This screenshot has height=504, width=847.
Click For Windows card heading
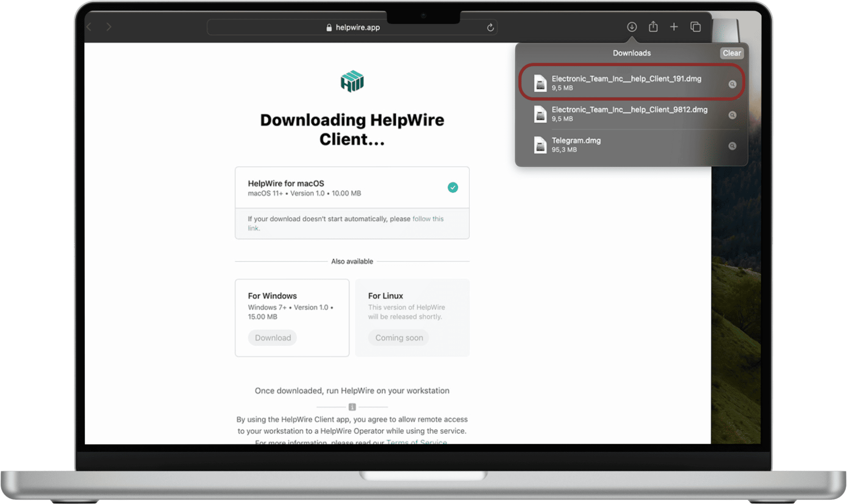272,296
